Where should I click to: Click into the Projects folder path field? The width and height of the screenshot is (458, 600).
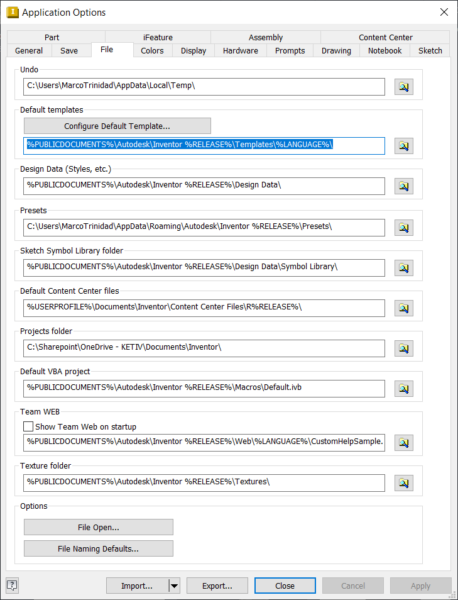[204, 348]
